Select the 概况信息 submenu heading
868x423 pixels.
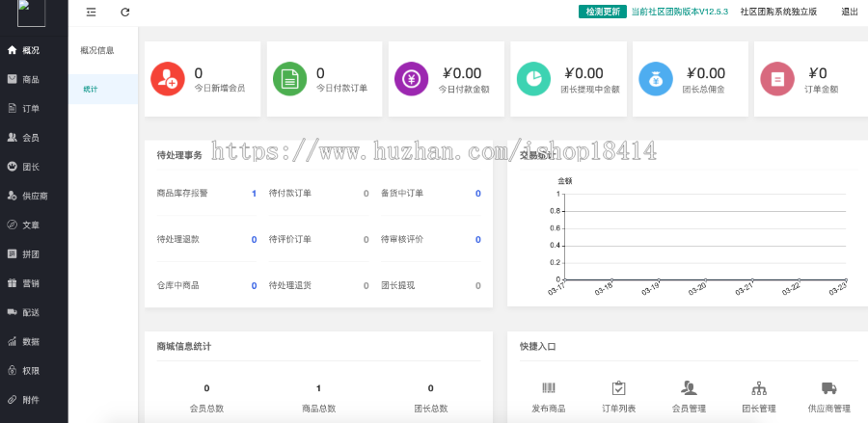[x=97, y=50]
